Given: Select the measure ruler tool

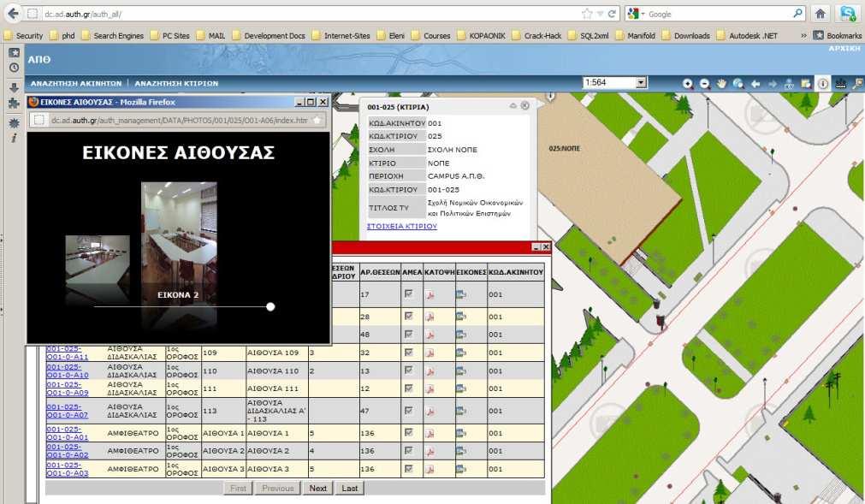Looking at the screenshot, I should coord(840,84).
